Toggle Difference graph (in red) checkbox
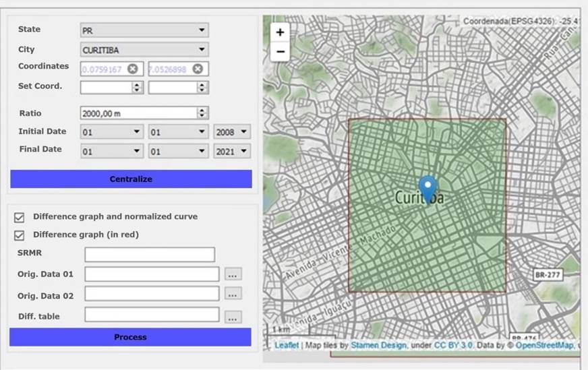 [x=20, y=235]
